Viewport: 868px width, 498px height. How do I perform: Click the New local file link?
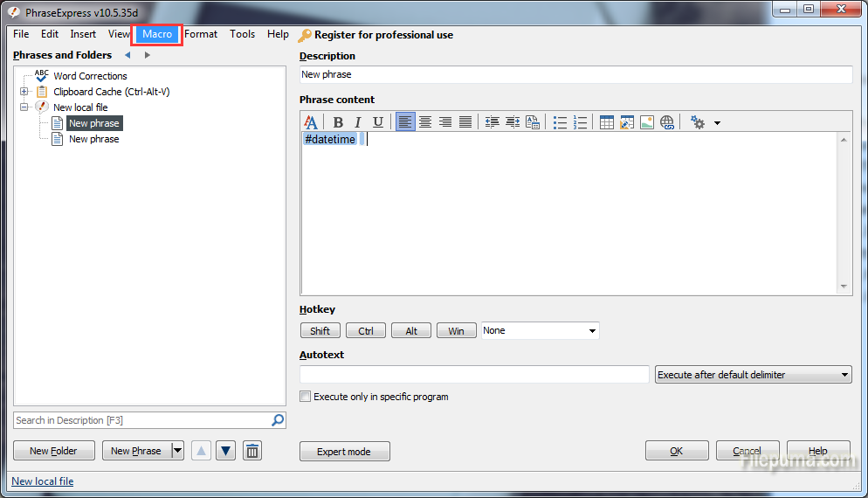coord(42,481)
